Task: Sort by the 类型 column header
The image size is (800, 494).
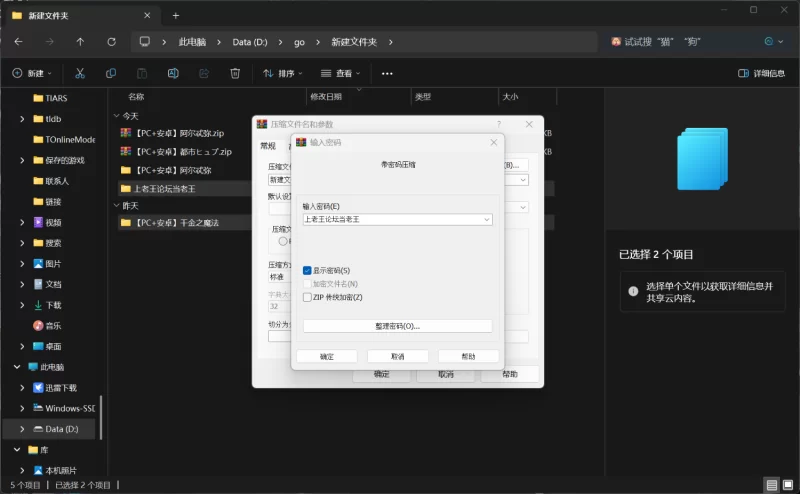Action: click(x=423, y=97)
